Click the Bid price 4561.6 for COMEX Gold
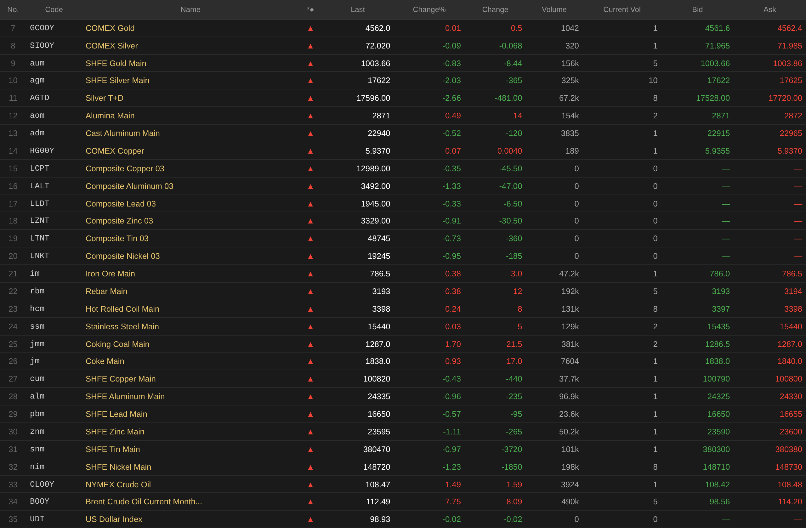This screenshot has height=532, width=806. click(717, 28)
